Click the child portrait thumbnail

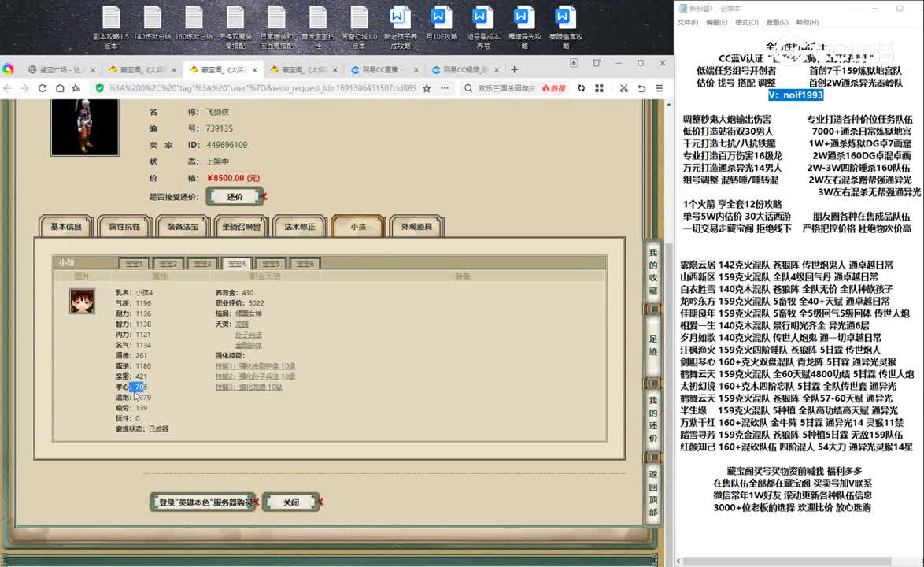point(82,301)
